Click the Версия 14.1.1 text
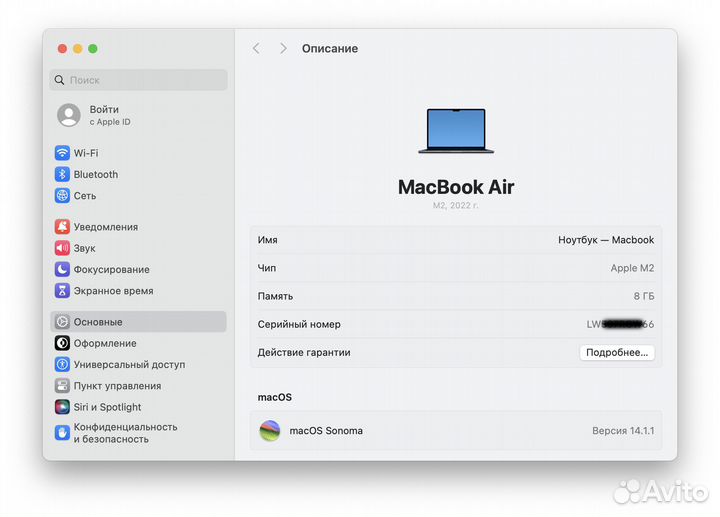The image size is (720, 517). (623, 431)
